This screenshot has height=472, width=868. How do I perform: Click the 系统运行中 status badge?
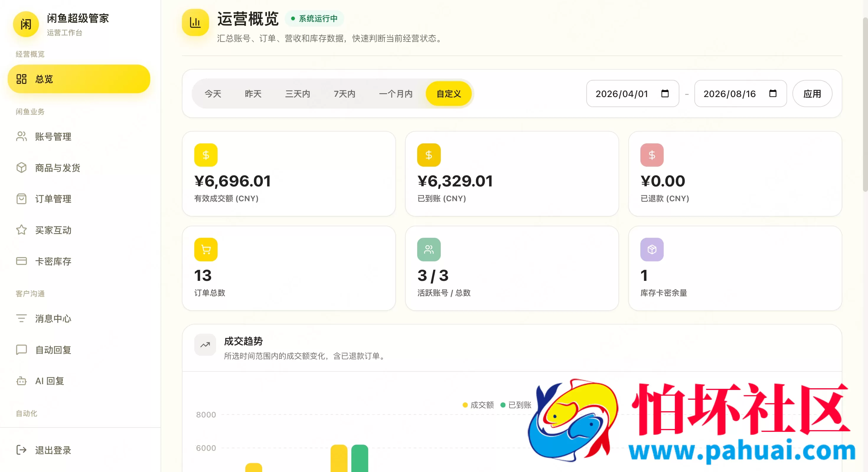pyautogui.click(x=314, y=19)
